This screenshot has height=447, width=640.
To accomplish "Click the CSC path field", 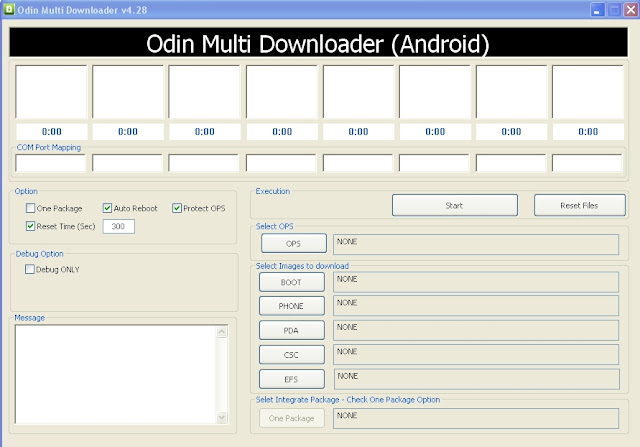I will click(476, 355).
